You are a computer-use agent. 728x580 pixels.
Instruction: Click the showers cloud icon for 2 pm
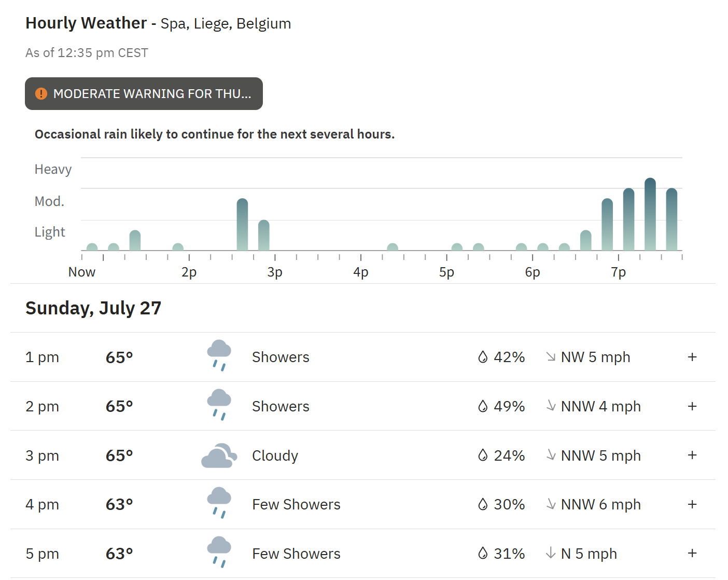tap(219, 405)
